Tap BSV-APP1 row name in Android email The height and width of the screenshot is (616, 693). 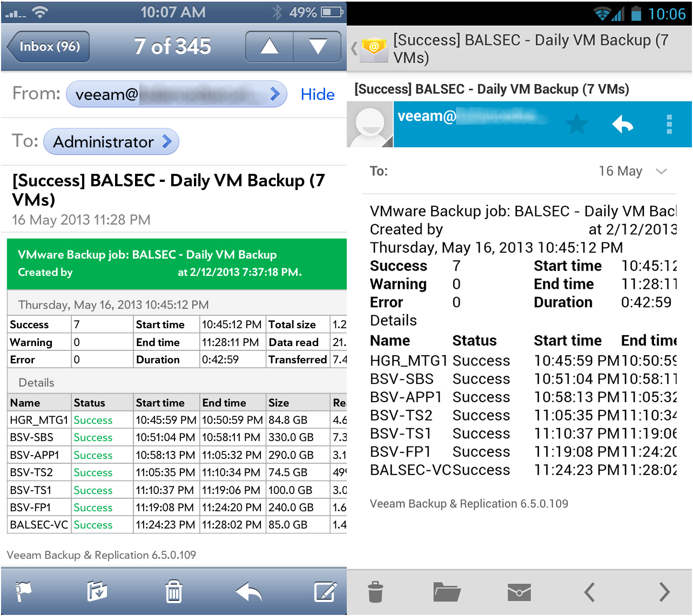pyautogui.click(x=406, y=397)
